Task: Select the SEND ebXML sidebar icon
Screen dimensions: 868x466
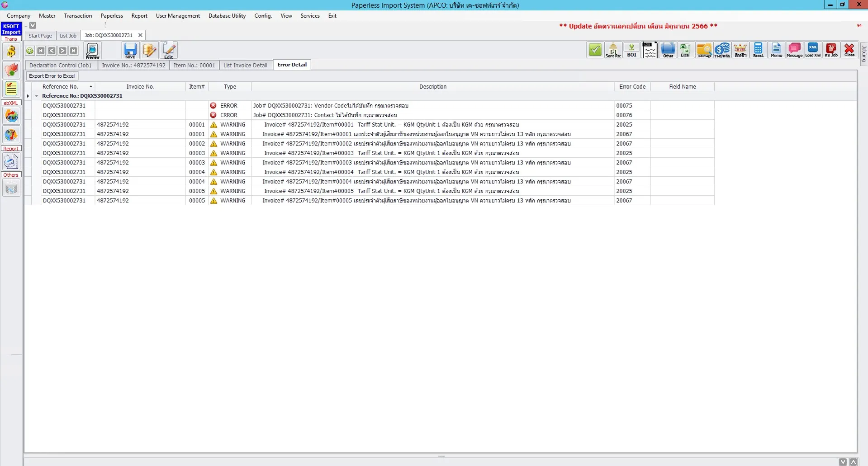Action: 11,116
